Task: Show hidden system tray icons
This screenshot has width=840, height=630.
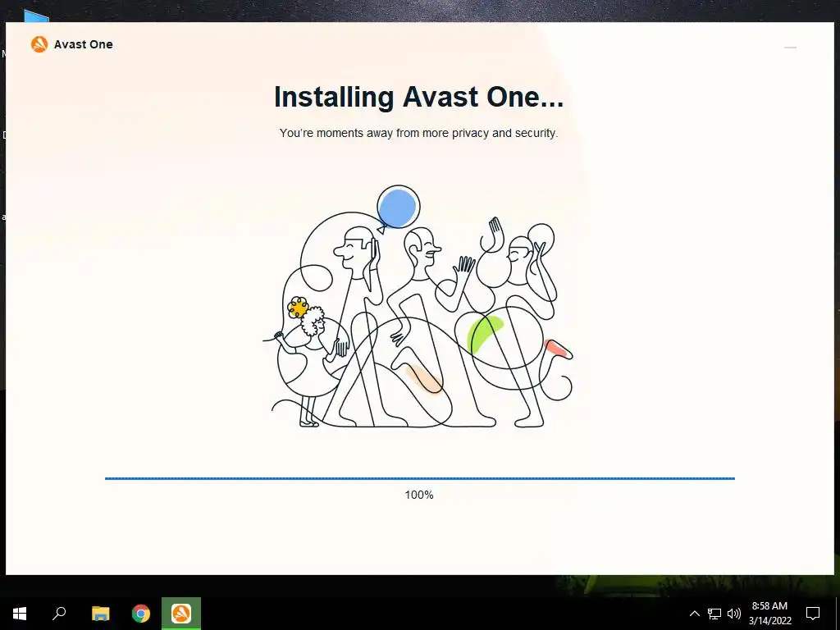Action: (694, 614)
